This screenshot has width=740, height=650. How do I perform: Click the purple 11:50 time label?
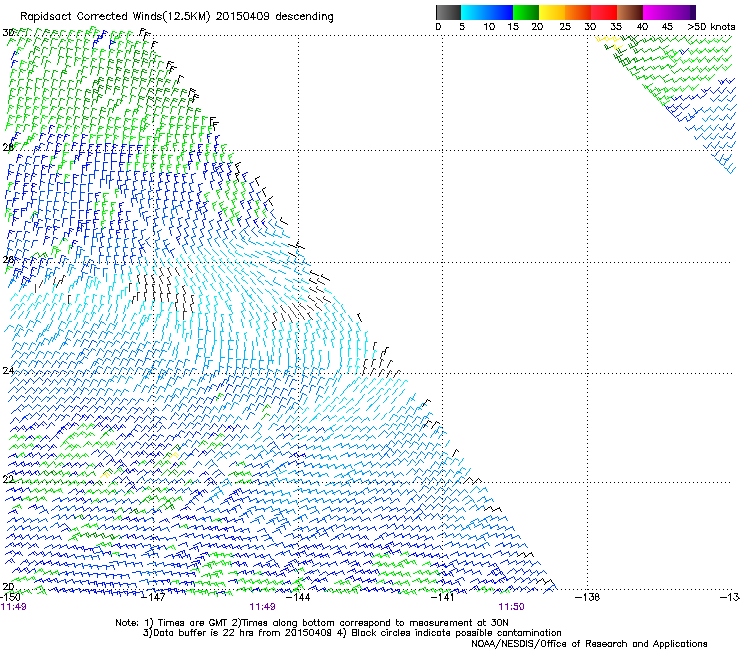coord(512,607)
